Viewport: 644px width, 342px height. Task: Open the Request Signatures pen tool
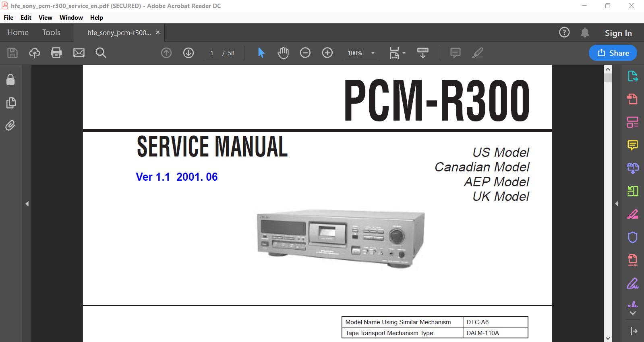(x=633, y=284)
